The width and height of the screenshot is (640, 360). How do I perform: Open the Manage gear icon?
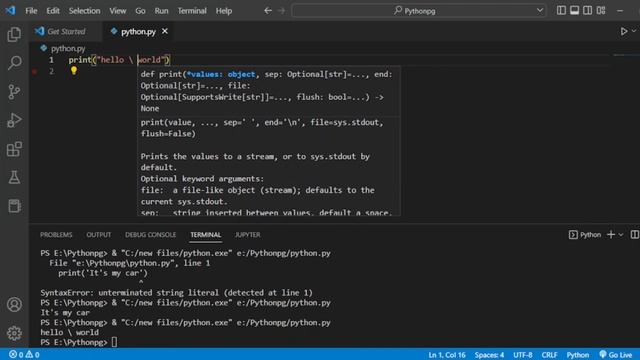click(14, 333)
